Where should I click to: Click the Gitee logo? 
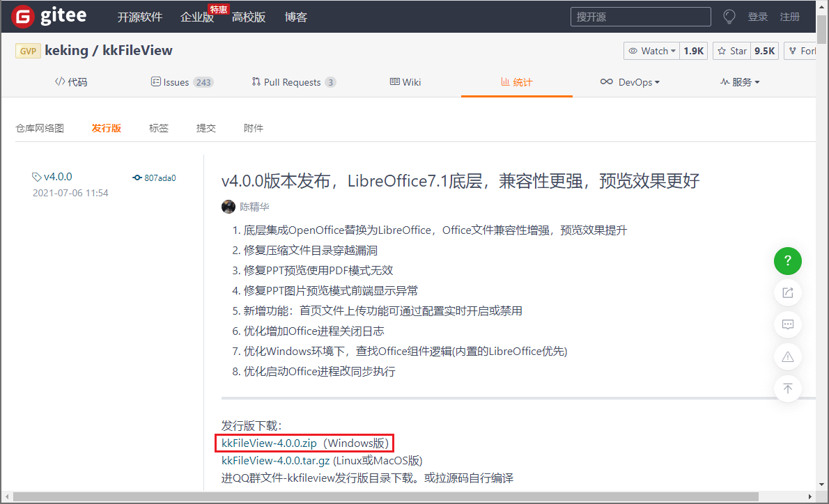pos(49,17)
